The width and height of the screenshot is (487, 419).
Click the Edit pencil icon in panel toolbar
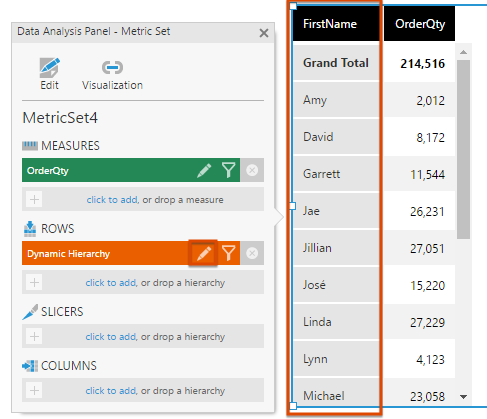pyautogui.click(x=50, y=67)
